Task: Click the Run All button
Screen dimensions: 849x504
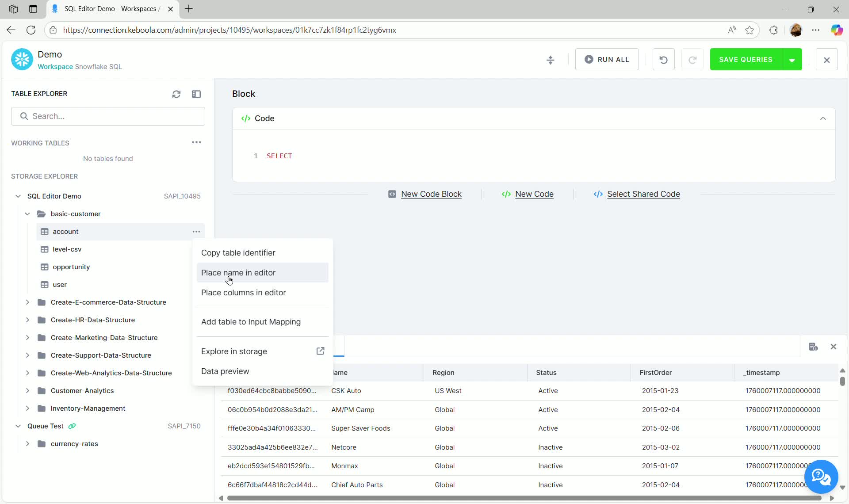Action: (607, 60)
